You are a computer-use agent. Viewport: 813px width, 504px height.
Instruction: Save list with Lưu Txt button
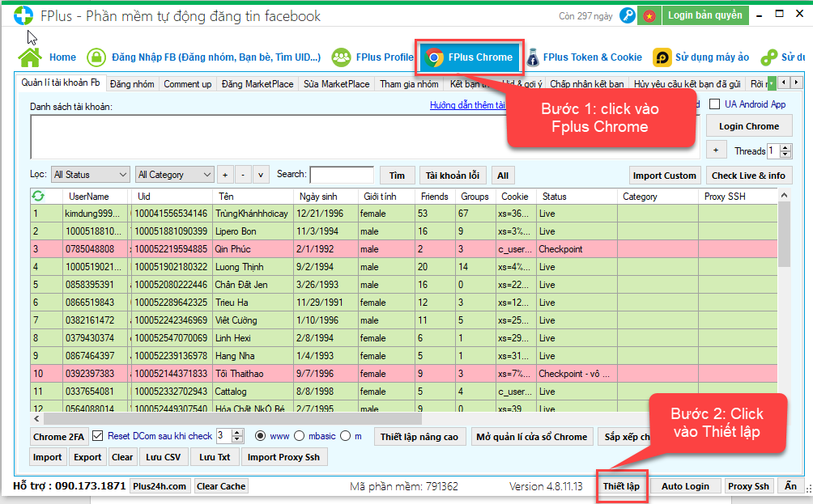click(x=215, y=457)
